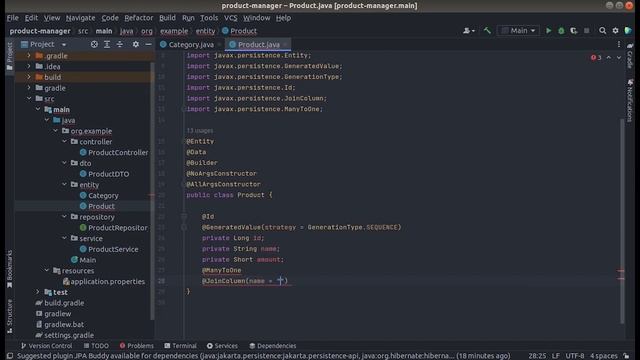Click tool windows quick access icon bottom-left
The image size is (640, 360).
pos(10,356)
